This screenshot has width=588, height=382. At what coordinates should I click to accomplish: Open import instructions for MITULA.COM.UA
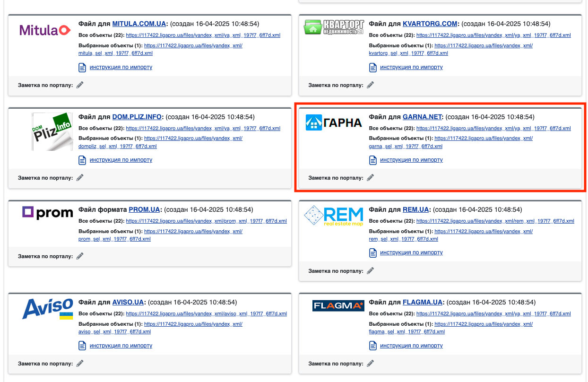[121, 67]
